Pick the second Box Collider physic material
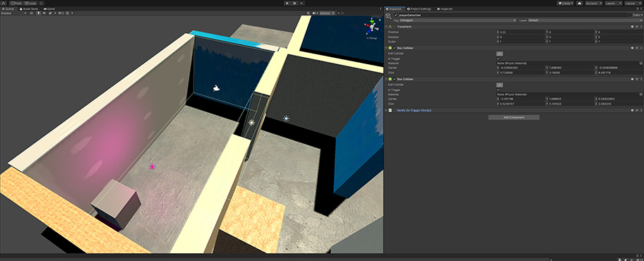 pyautogui.click(x=640, y=95)
